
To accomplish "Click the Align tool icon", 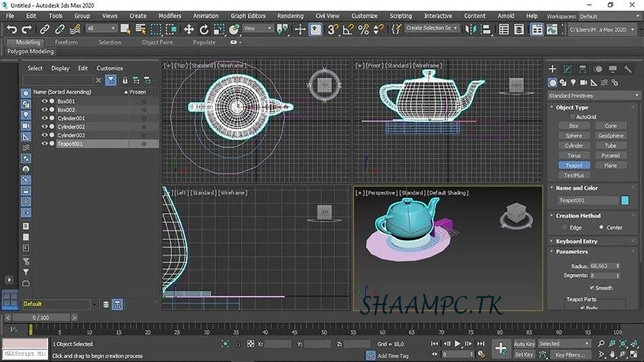I will 486,29.
